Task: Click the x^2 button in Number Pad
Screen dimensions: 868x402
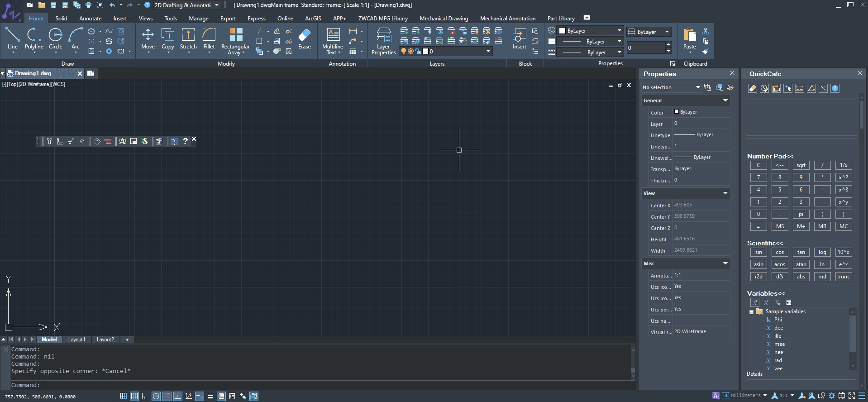Action: [x=844, y=177]
